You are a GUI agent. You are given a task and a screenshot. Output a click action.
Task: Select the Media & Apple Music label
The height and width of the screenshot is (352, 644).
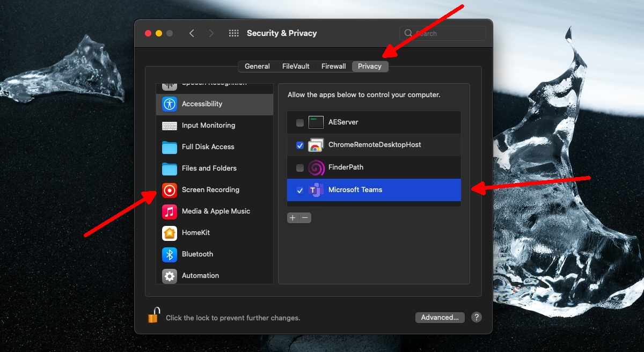216,211
